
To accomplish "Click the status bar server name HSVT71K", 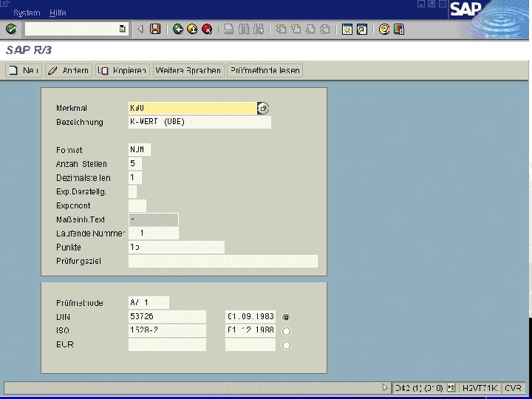I will 480,388.
